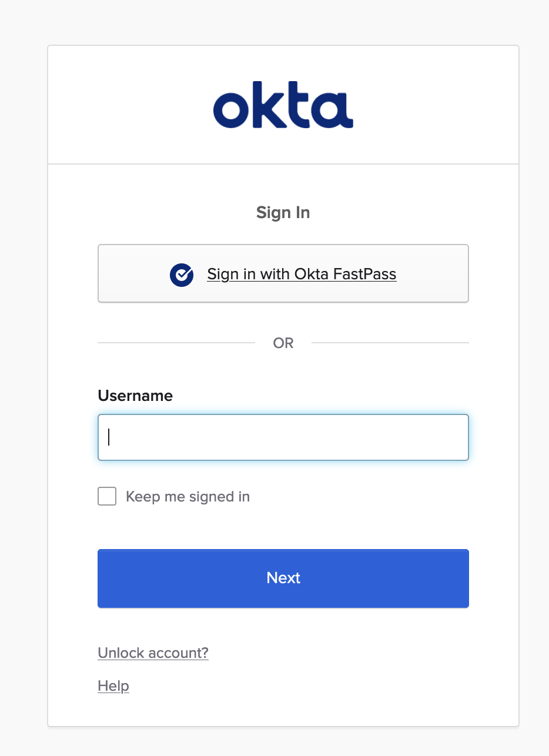
Task: Open the "Unlock account?" link
Action: click(153, 653)
